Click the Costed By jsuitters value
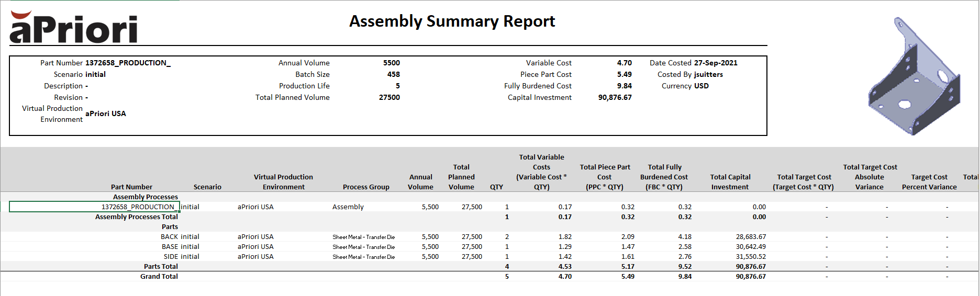The width and height of the screenshot is (980, 296). pyautogui.click(x=708, y=74)
